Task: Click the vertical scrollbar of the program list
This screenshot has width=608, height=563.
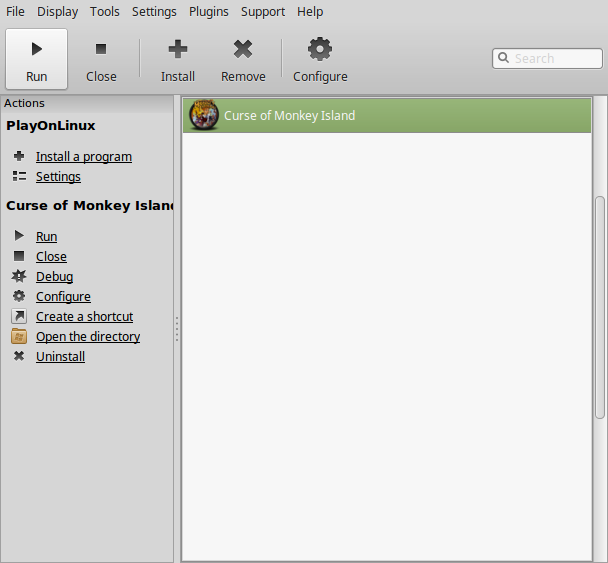Action: (x=600, y=307)
